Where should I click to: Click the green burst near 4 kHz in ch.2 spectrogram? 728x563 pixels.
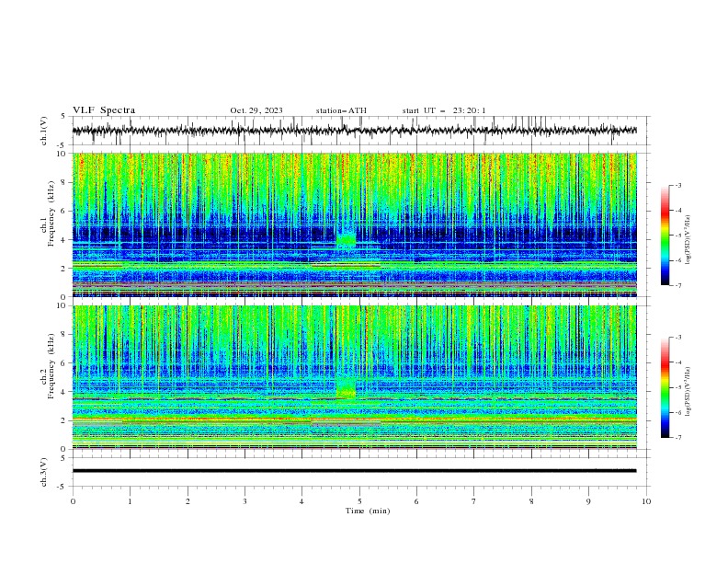(346, 388)
